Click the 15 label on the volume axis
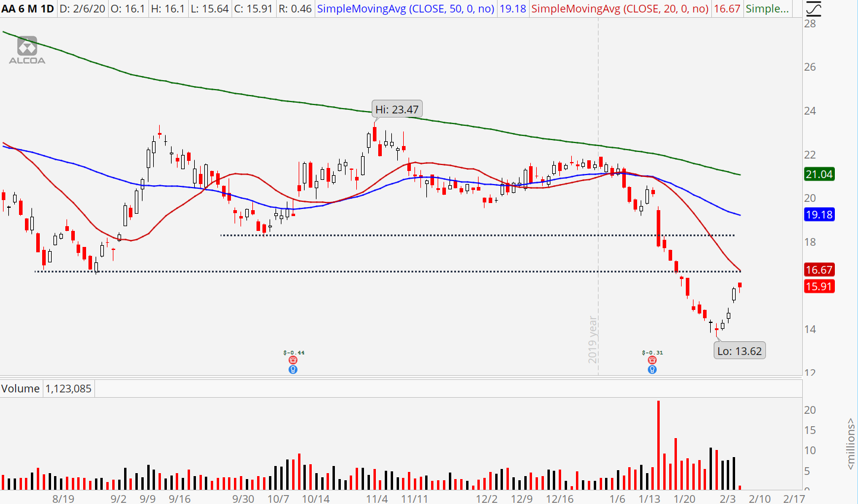The image size is (858, 504). pyautogui.click(x=810, y=430)
